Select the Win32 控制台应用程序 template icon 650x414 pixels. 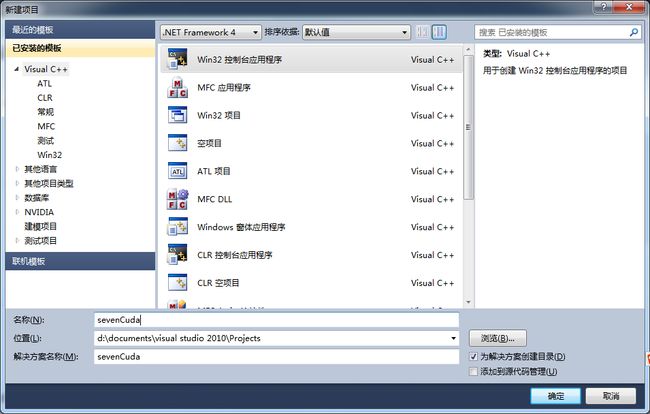coord(177,59)
